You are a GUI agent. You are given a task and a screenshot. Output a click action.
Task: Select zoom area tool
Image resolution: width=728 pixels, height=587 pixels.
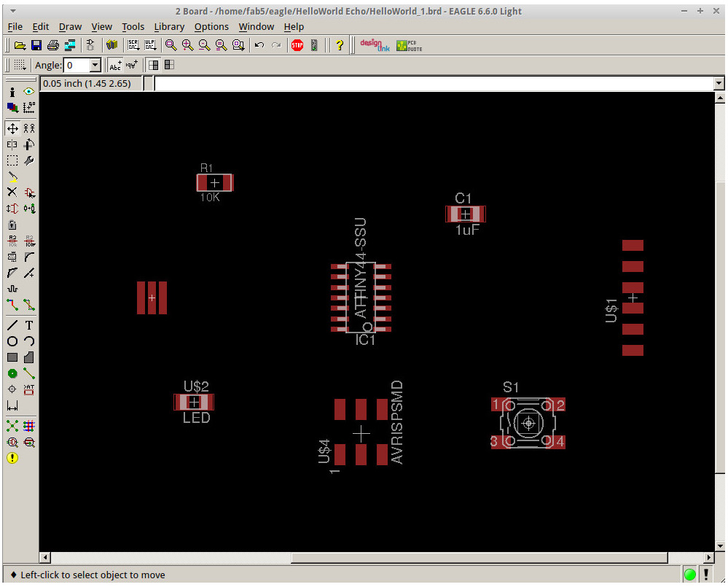[238, 45]
